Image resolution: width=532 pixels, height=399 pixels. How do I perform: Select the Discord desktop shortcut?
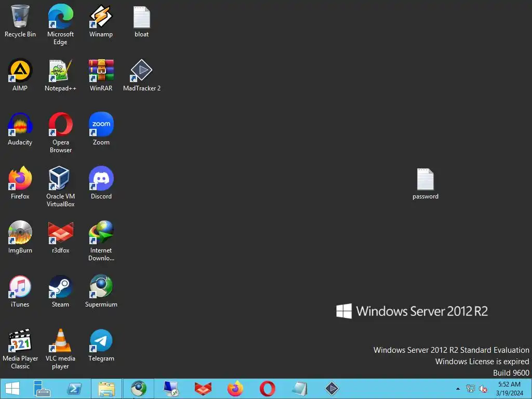(x=101, y=183)
